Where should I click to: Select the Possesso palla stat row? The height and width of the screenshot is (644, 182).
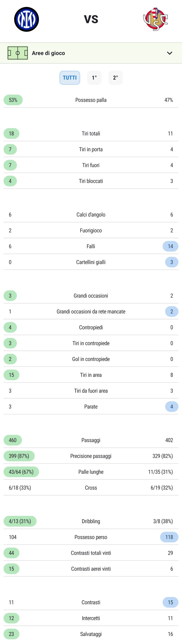tap(91, 100)
